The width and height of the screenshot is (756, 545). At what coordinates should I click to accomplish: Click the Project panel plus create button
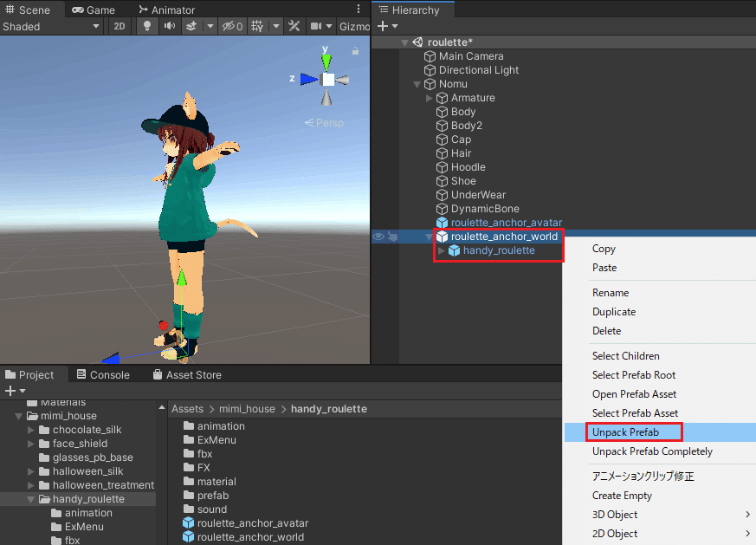pos(10,391)
